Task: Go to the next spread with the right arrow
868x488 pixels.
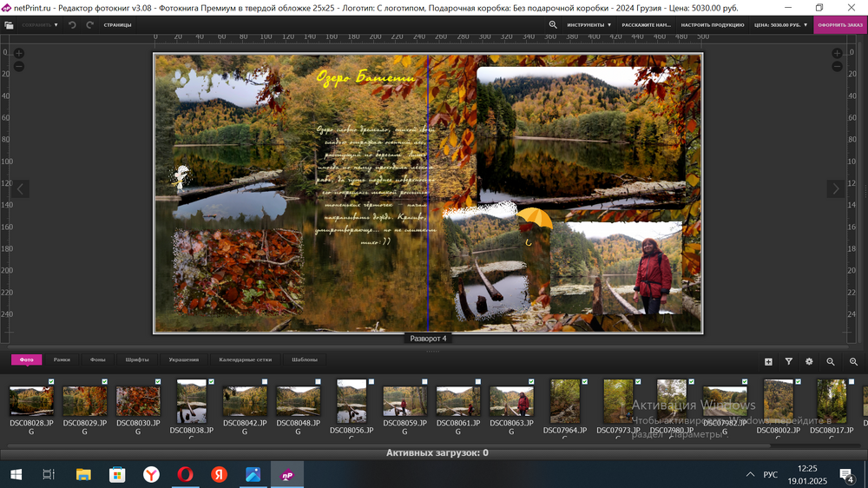Action: pos(836,189)
